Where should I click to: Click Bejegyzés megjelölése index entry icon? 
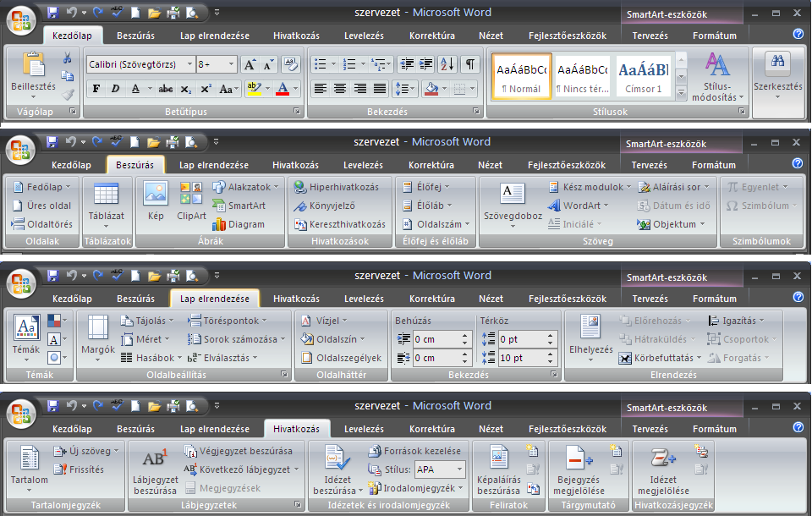(x=578, y=458)
